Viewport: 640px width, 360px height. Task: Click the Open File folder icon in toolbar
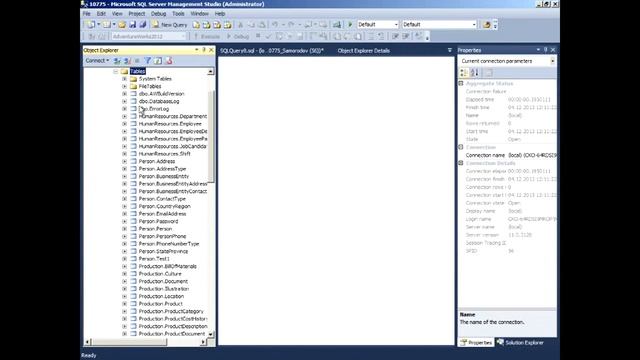tap(122, 25)
